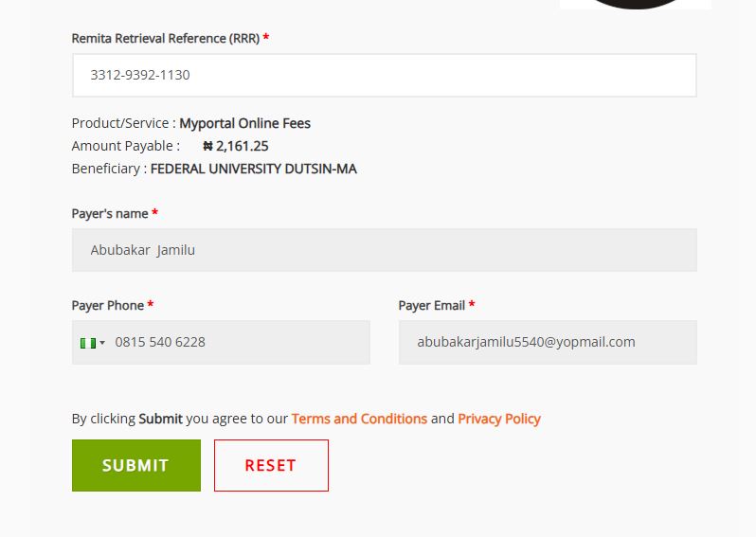Click the Nigeria flag country icon
The width and height of the screenshot is (756, 537).
pyautogui.click(x=88, y=343)
